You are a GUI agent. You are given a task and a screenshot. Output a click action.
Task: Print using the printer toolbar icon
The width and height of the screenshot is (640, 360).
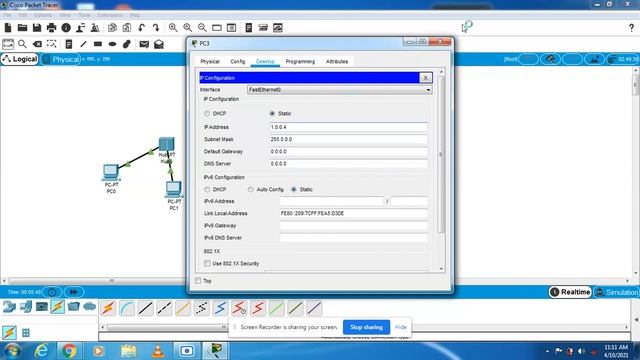click(x=51, y=28)
